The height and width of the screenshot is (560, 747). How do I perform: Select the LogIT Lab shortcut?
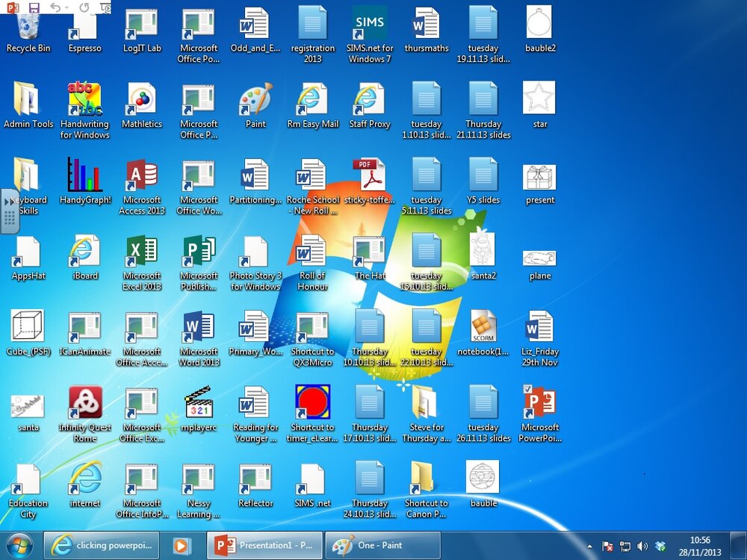[141, 24]
